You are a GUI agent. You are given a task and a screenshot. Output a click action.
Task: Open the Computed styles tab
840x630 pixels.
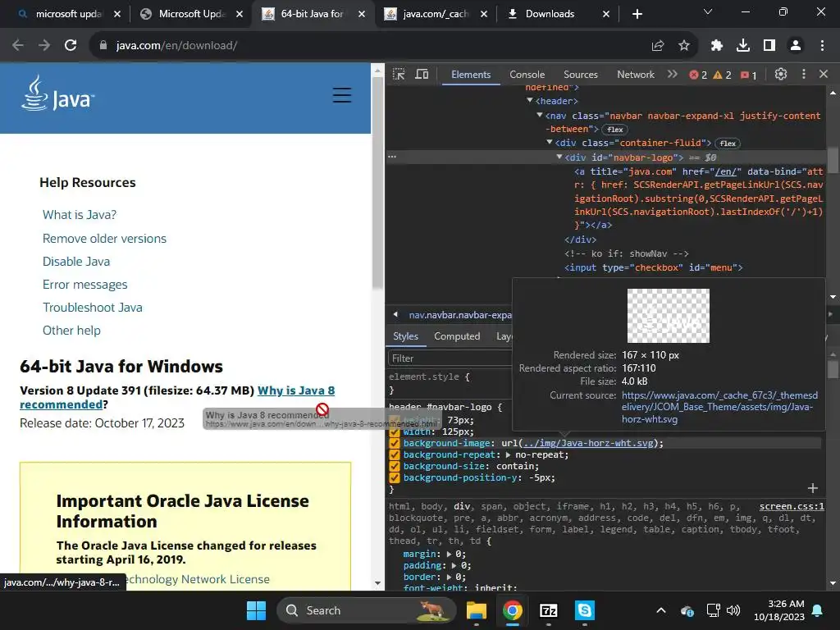click(x=457, y=336)
